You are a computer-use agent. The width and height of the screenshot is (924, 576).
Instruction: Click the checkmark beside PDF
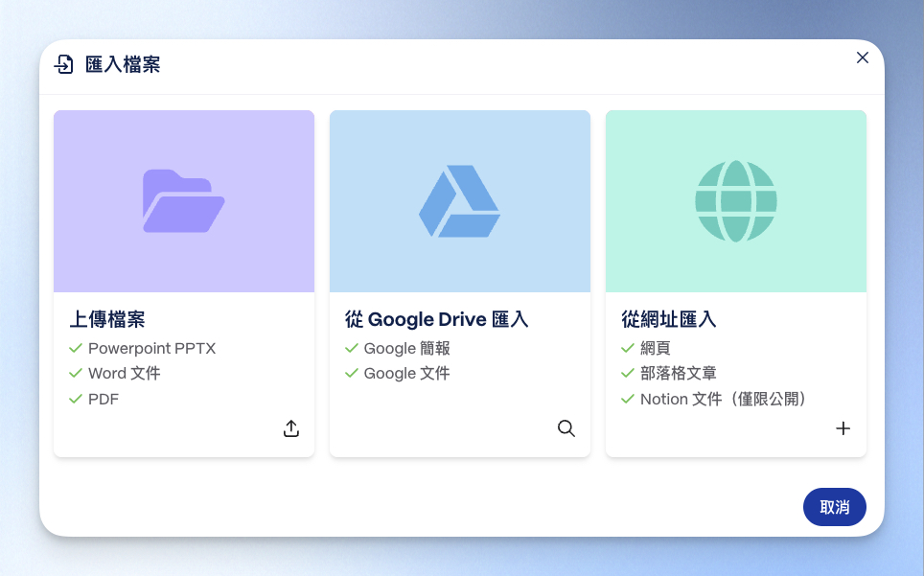77,399
